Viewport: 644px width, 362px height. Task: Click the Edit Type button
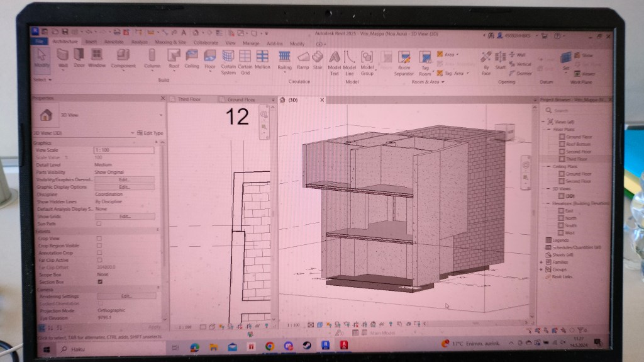150,133
